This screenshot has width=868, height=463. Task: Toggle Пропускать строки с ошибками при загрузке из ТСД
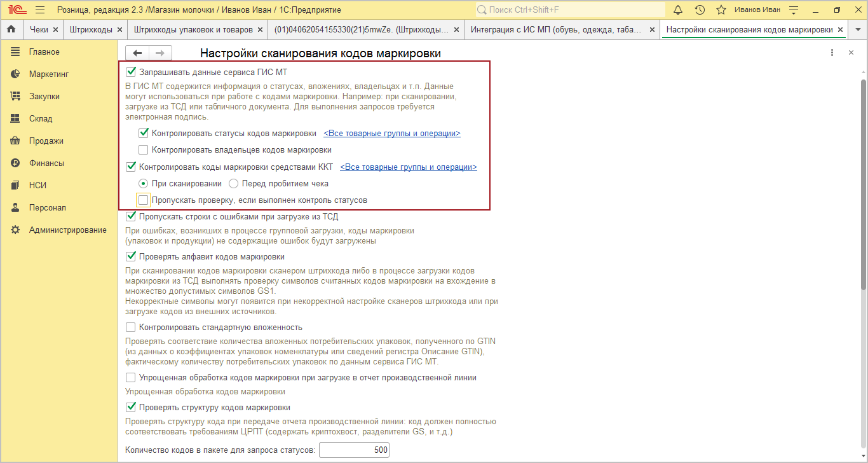[x=132, y=216]
